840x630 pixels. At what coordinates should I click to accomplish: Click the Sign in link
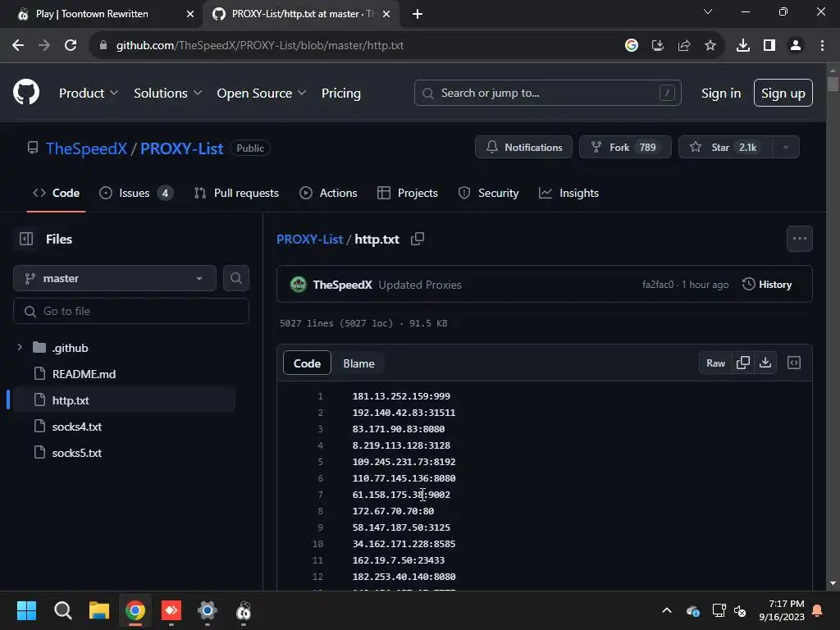pyautogui.click(x=721, y=94)
